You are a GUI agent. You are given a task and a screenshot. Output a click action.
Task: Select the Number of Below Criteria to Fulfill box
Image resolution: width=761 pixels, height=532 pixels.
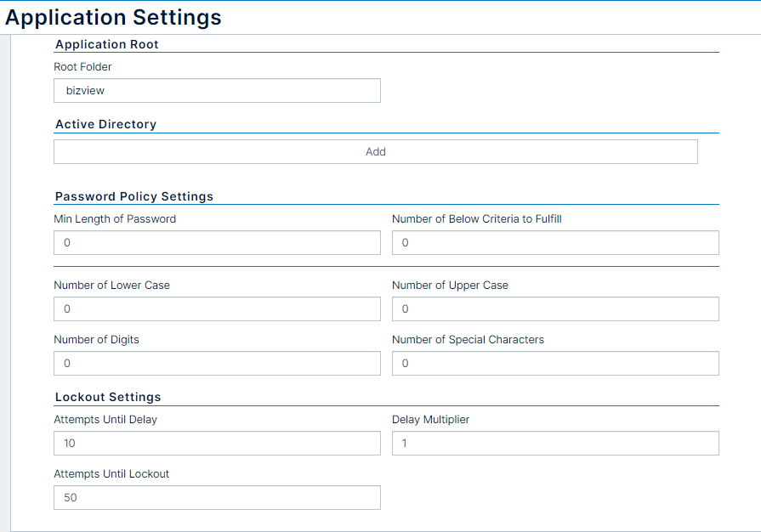(555, 242)
